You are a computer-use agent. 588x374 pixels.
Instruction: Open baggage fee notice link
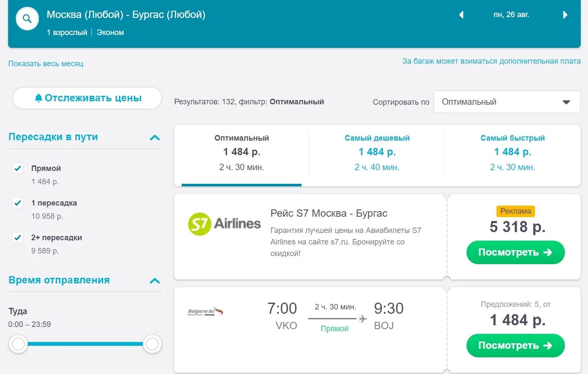(x=491, y=61)
